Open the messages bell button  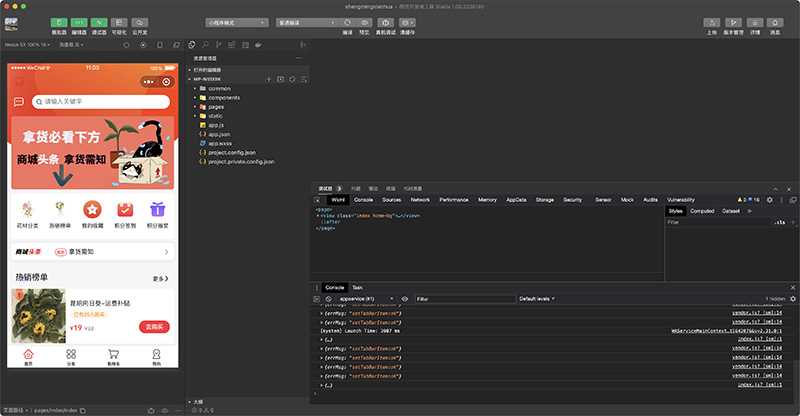[x=775, y=22]
